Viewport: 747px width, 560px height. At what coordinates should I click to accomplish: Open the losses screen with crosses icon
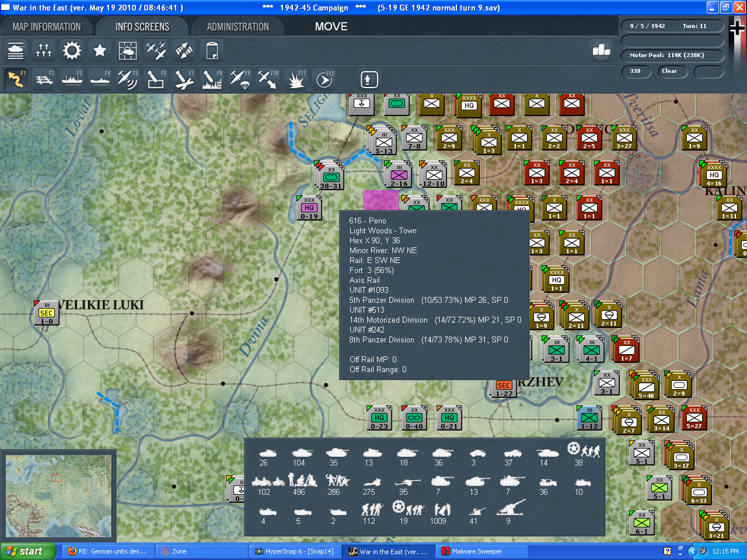point(44,51)
